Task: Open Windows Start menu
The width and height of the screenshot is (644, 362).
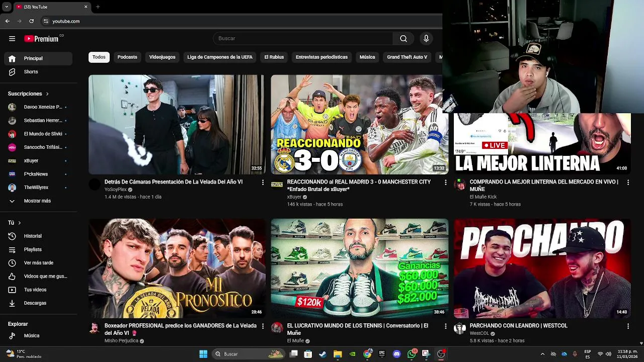Action: (203, 354)
